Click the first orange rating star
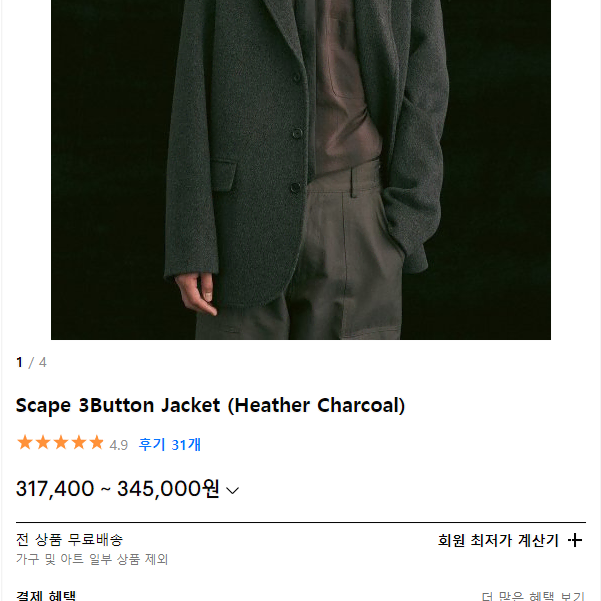The width and height of the screenshot is (601, 601). [25, 442]
